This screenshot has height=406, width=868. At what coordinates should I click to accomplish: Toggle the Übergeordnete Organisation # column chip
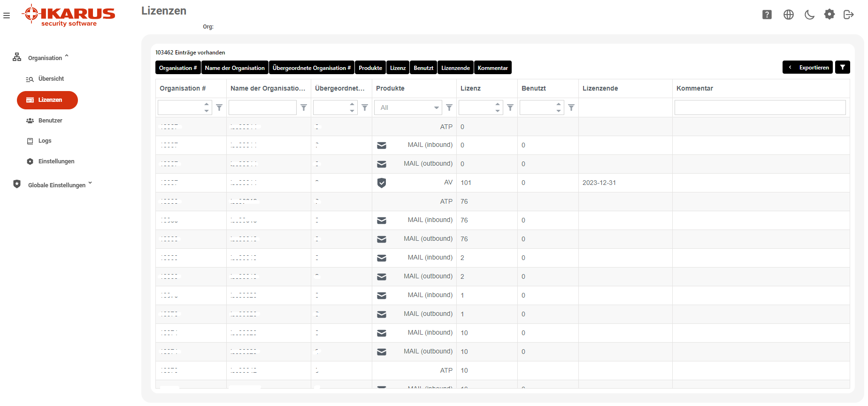pos(312,68)
